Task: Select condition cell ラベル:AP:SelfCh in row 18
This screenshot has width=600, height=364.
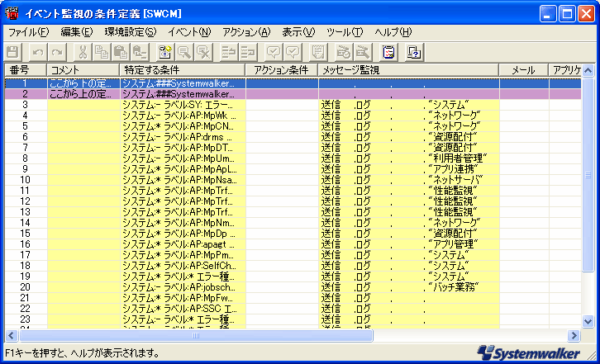Action: (x=183, y=265)
